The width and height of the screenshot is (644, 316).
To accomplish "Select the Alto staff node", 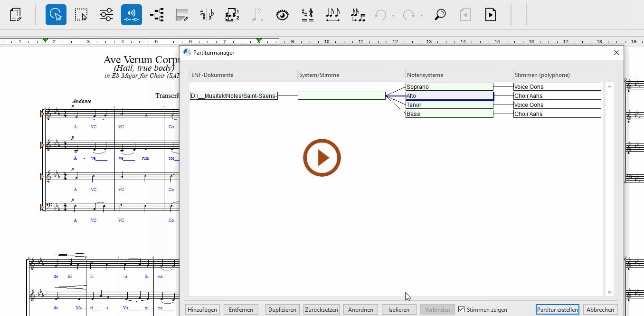I will pyautogui.click(x=449, y=96).
